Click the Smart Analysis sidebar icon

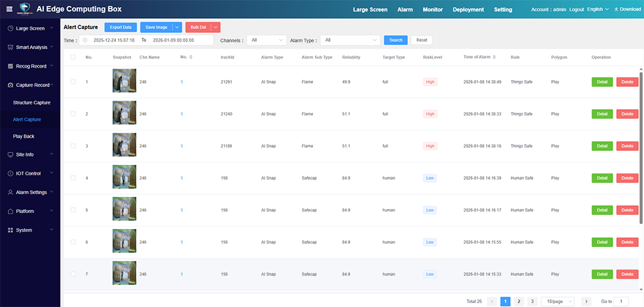coord(10,48)
